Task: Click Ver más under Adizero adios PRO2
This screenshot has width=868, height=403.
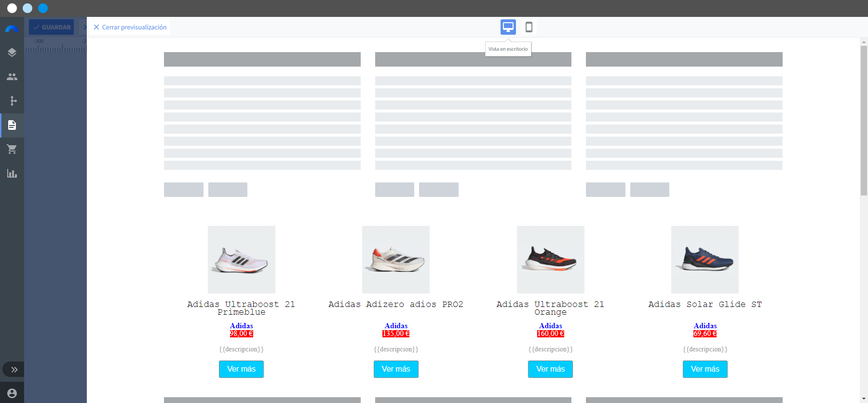Action: point(396,369)
